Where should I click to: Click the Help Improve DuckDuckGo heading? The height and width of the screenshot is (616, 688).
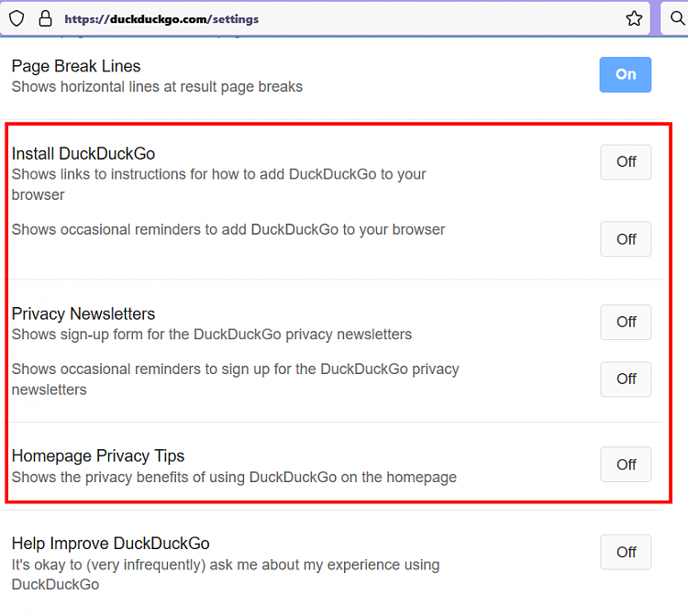click(112, 544)
